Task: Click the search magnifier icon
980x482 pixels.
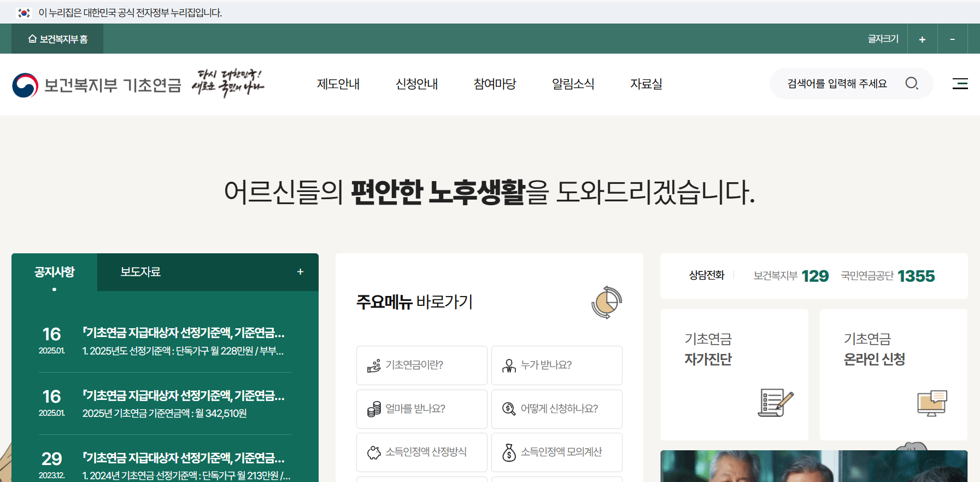Action: 912,84
